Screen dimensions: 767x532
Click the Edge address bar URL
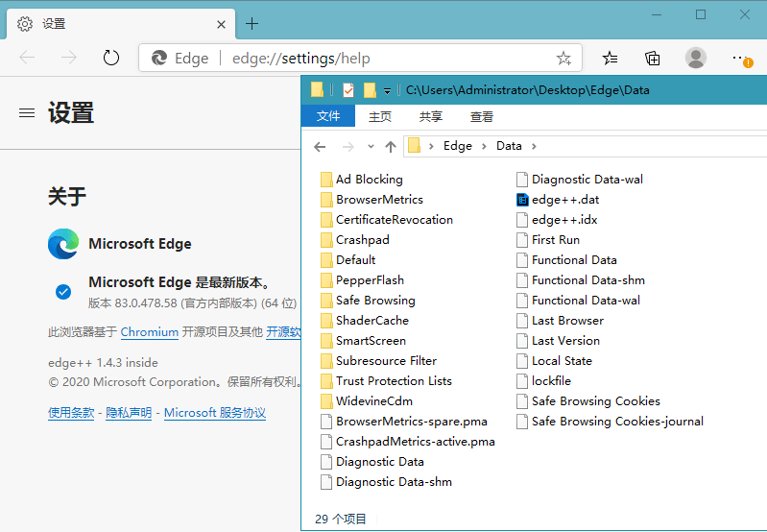300,59
